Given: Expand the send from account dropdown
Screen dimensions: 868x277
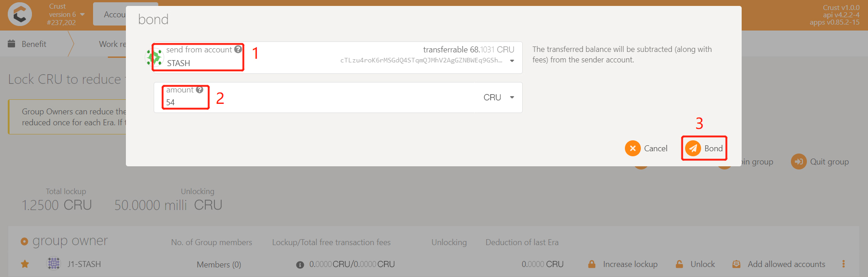Looking at the screenshot, I should coord(512,61).
